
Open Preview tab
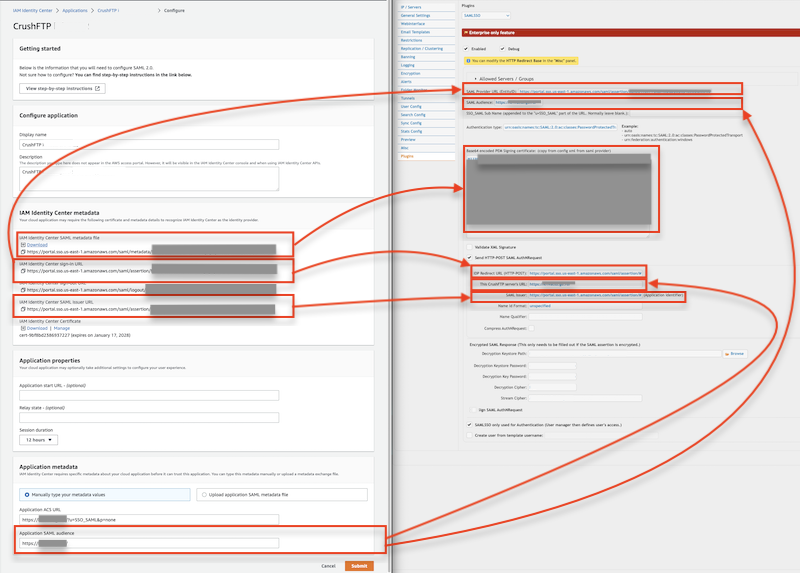tap(427, 139)
